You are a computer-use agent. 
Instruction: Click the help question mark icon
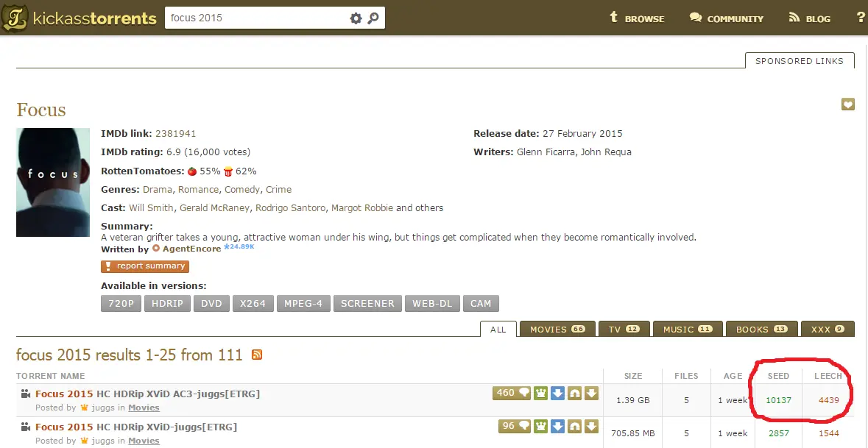click(x=860, y=18)
